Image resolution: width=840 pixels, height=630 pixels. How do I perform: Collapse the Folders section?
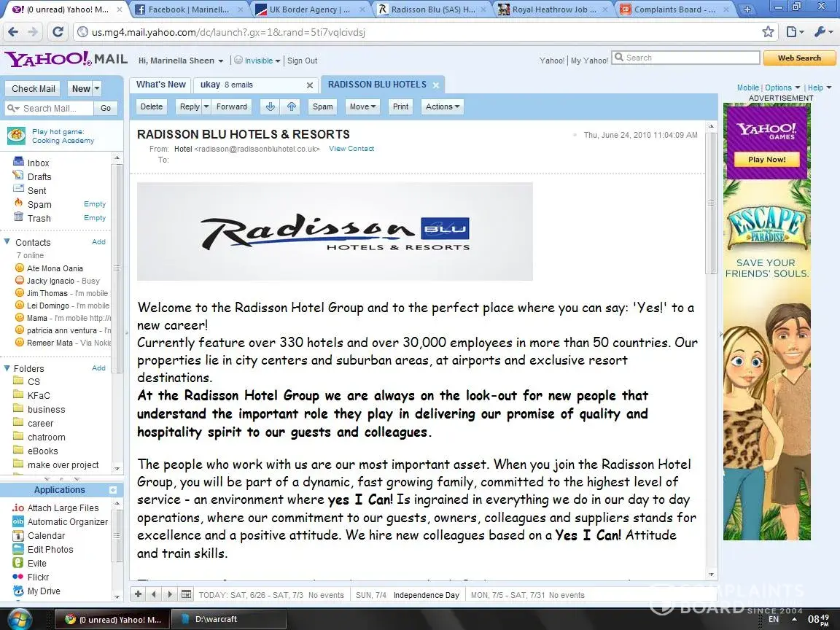point(7,368)
